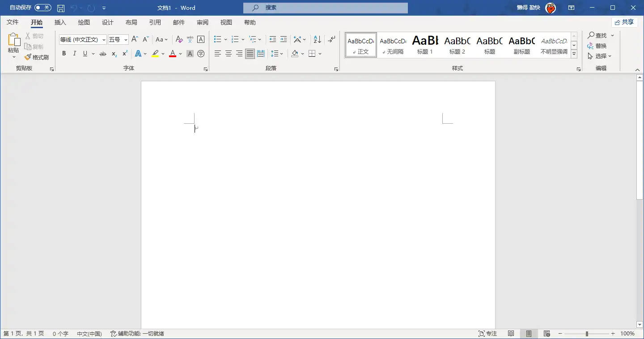644x339 pixels.
Task: Increase font size with the larger A
Action: click(x=135, y=39)
